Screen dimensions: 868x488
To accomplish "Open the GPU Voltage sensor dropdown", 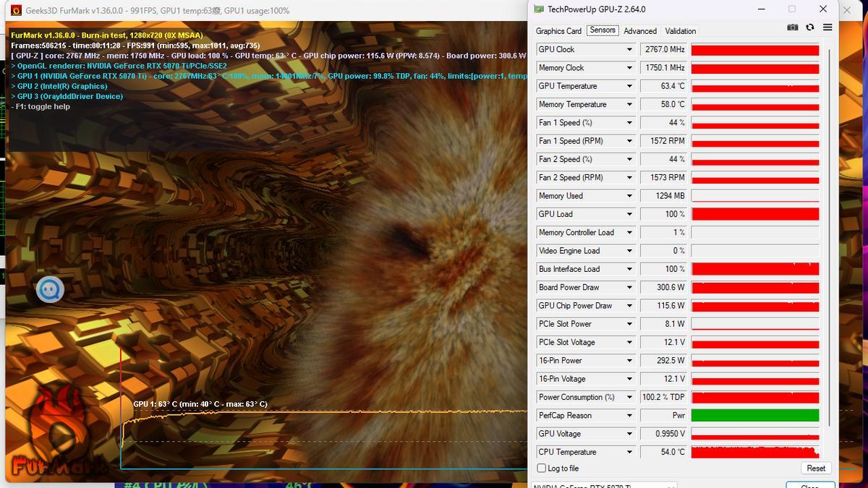I will pyautogui.click(x=629, y=435).
